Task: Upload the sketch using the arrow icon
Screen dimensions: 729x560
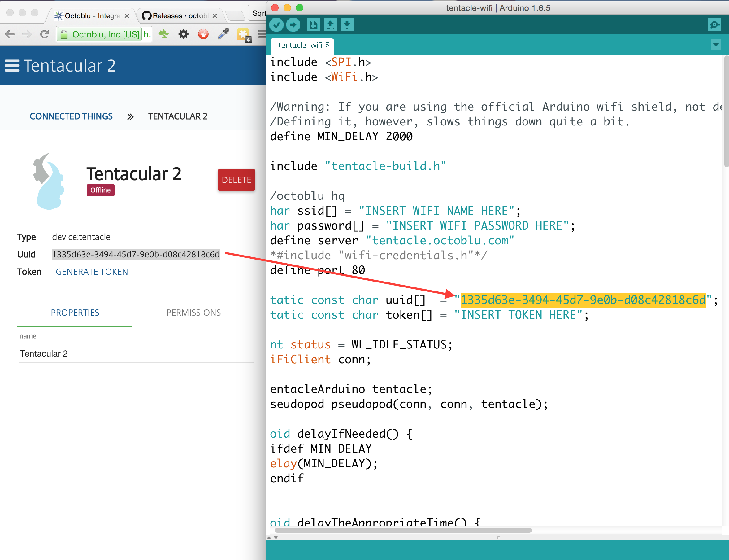Action: (293, 25)
